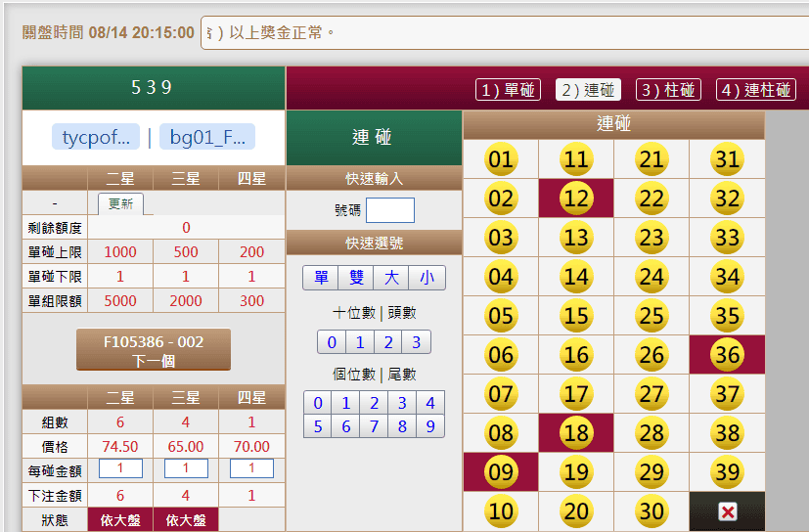Screen dimensions: 809x532
Task: Choose number ball 38
Action: tap(727, 433)
